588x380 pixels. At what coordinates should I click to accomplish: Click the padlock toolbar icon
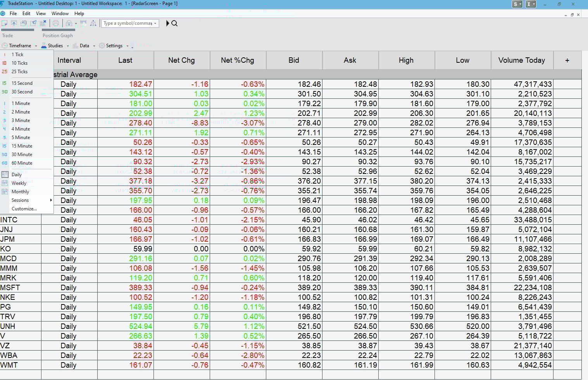tap(69, 23)
